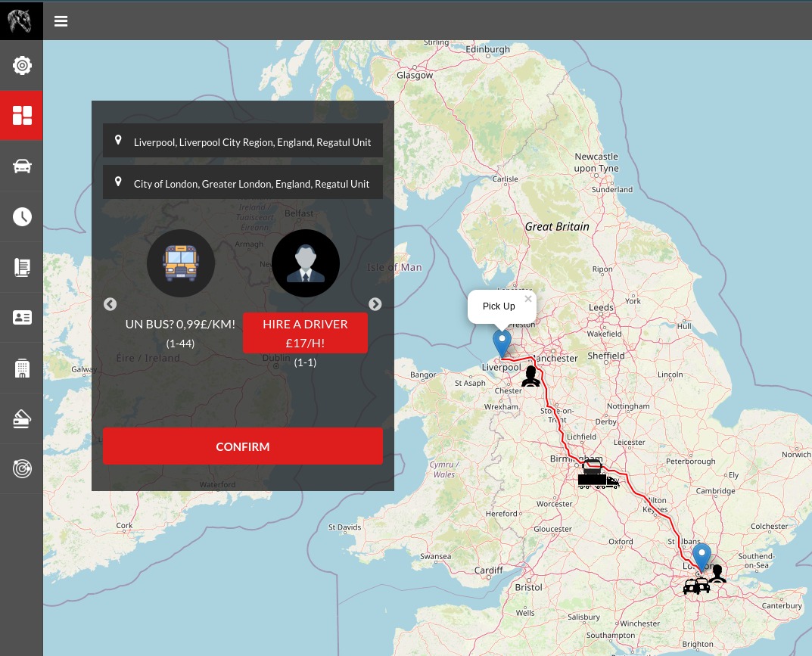Open the gear settings sidebar icon
This screenshot has width=812, height=656.
[x=22, y=65]
